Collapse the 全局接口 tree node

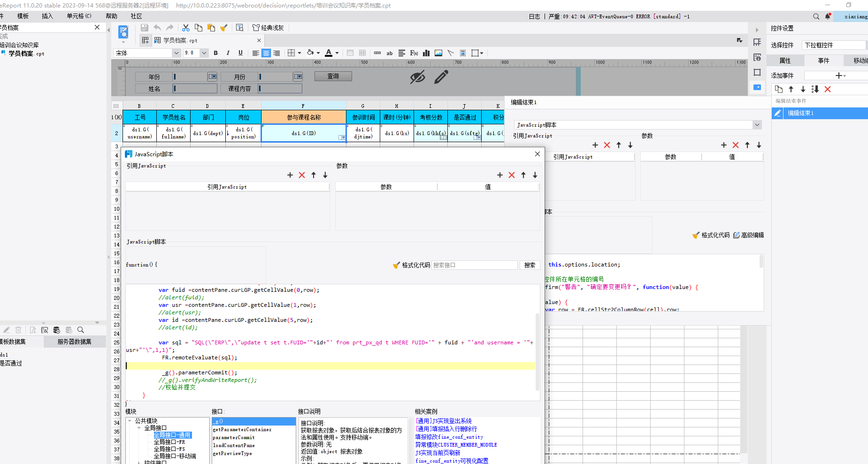coord(139,428)
